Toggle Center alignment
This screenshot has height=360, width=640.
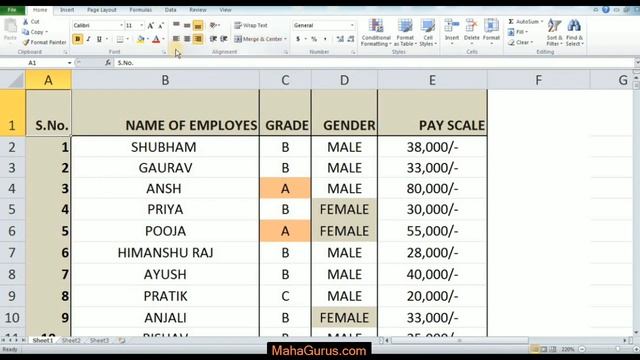(x=187, y=39)
